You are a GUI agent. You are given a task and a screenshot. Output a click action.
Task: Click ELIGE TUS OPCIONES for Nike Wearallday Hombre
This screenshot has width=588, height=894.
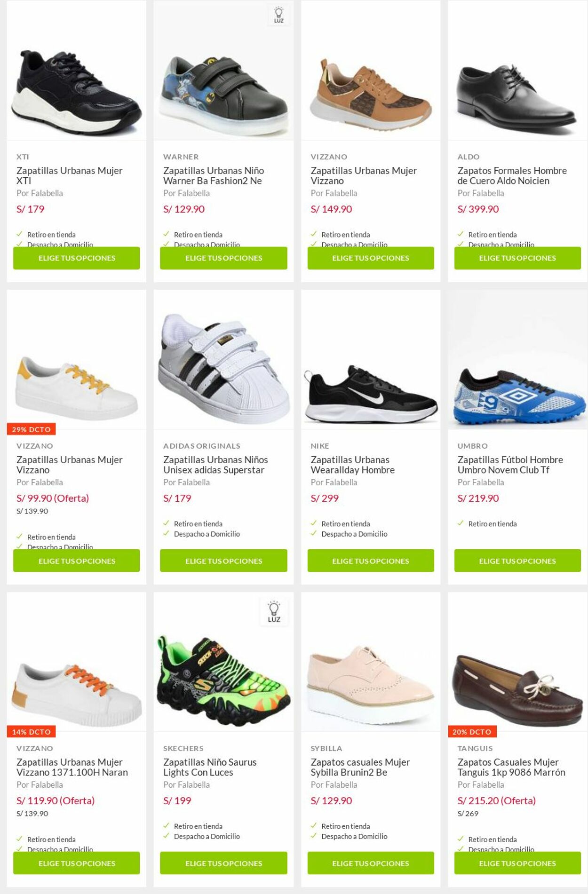coord(370,561)
